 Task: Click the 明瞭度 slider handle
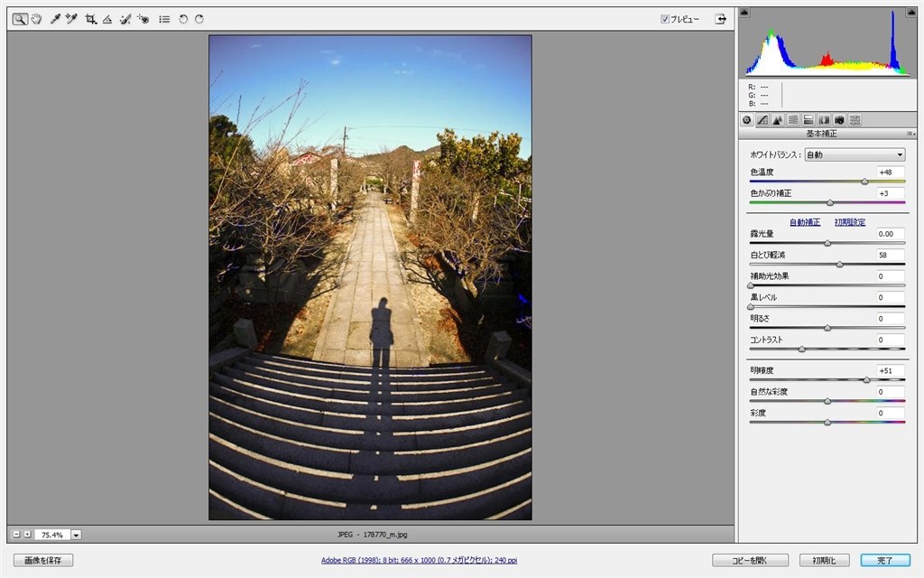[866, 380]
